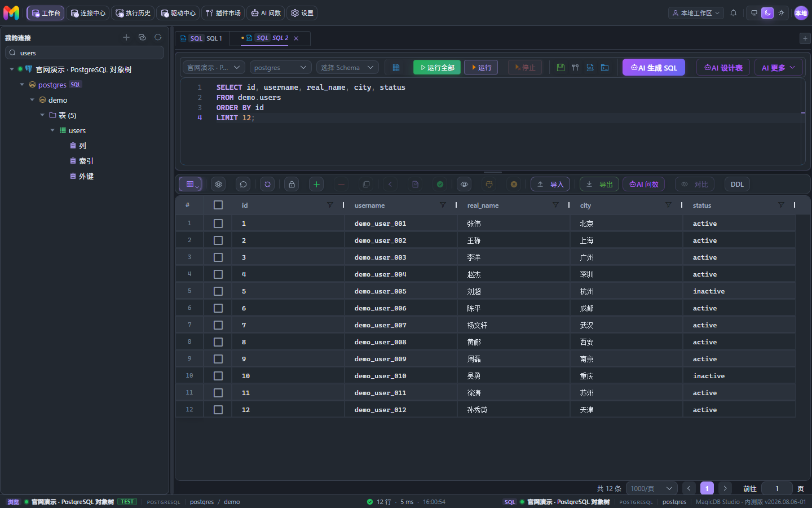Viewport: 812px width, 508px height.
Task: Add a new SQL tab
Action: pos(805,38)
